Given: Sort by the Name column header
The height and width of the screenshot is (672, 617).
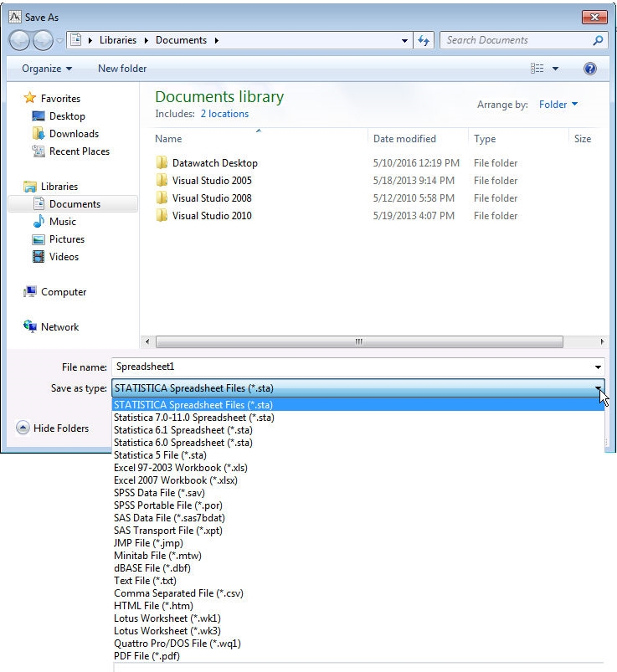Looking at the screenshot, I should (x=168, y=139).
